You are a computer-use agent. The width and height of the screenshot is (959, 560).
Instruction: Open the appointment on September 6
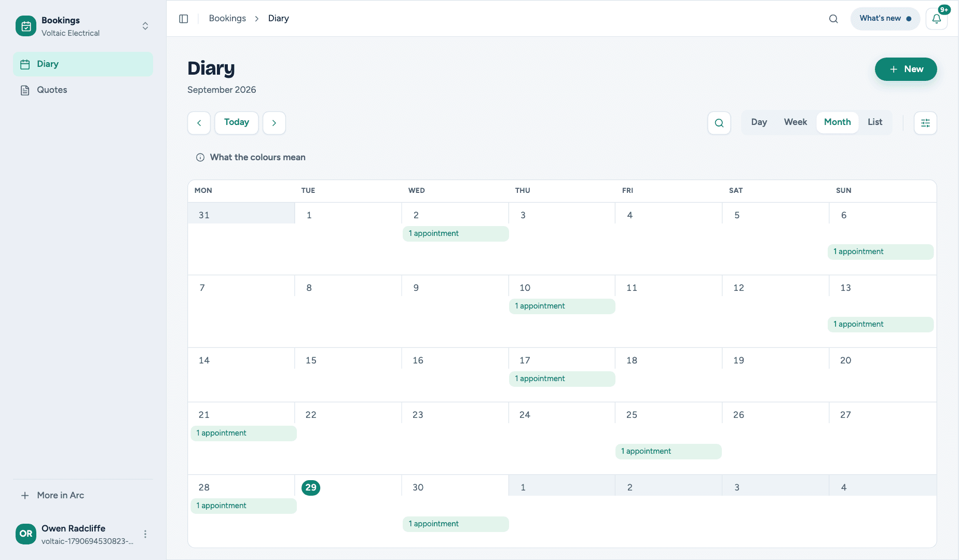click(x=881, y=252)
